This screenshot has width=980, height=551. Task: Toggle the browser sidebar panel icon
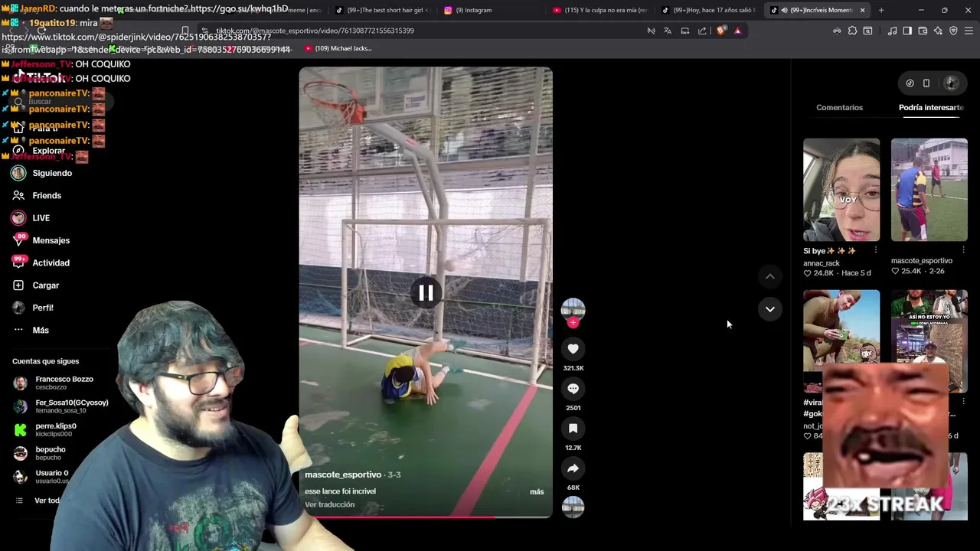coord(907,31)
